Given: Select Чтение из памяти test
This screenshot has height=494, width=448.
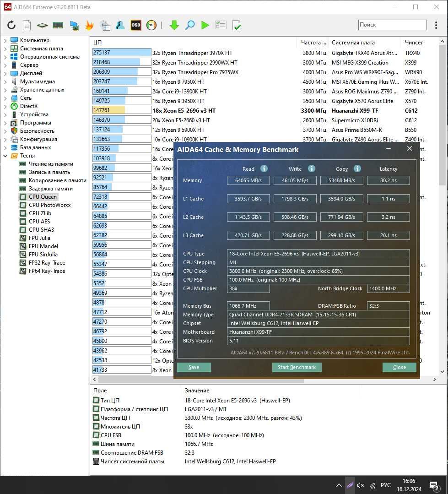Looking at the screenshot, I should [x=51, y=164].
